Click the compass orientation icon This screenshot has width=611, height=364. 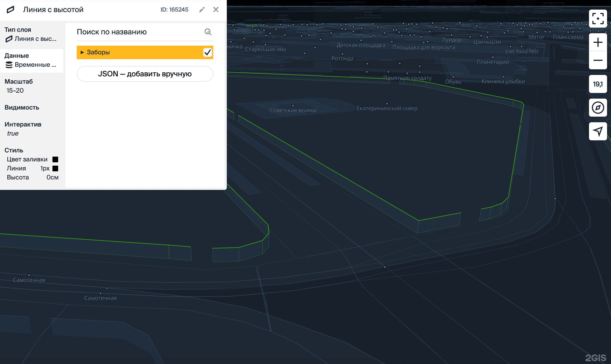(598, 108)
